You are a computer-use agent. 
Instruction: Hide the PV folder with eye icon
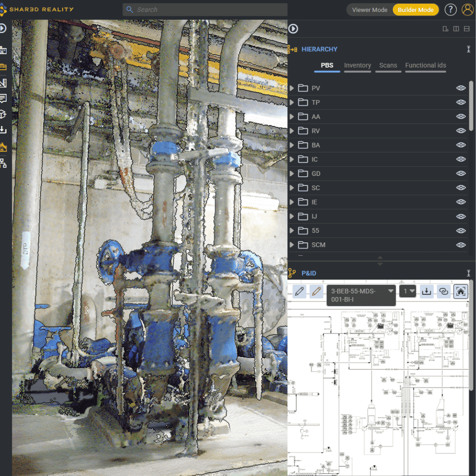(x=461, y=88)
